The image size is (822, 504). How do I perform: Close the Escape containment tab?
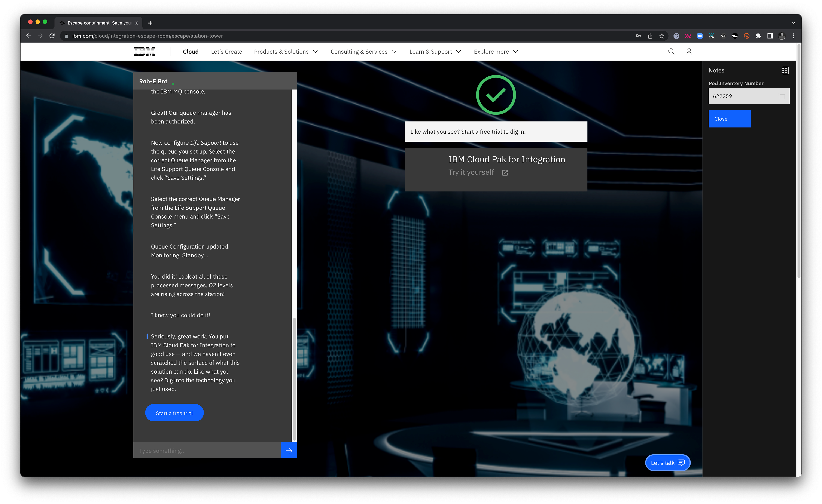pyautogui.click(x=136, y=23)
